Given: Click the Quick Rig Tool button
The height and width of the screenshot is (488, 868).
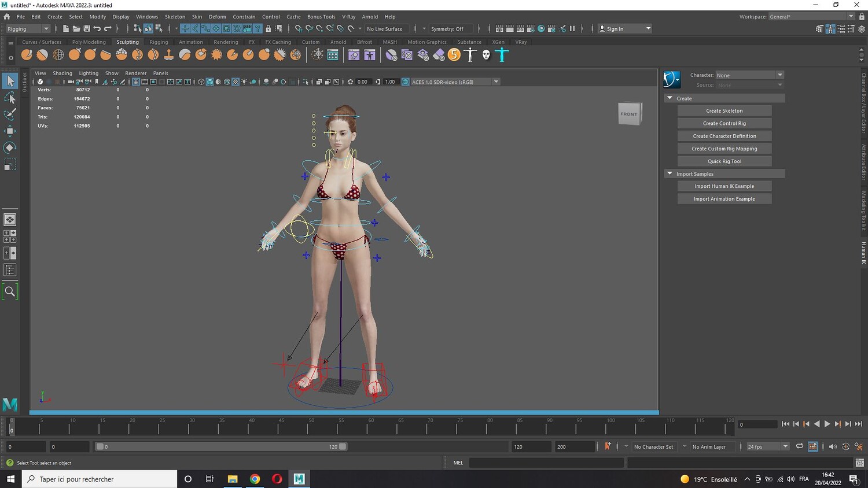Looking at the screenshot, I should click(x=724, y=161).
